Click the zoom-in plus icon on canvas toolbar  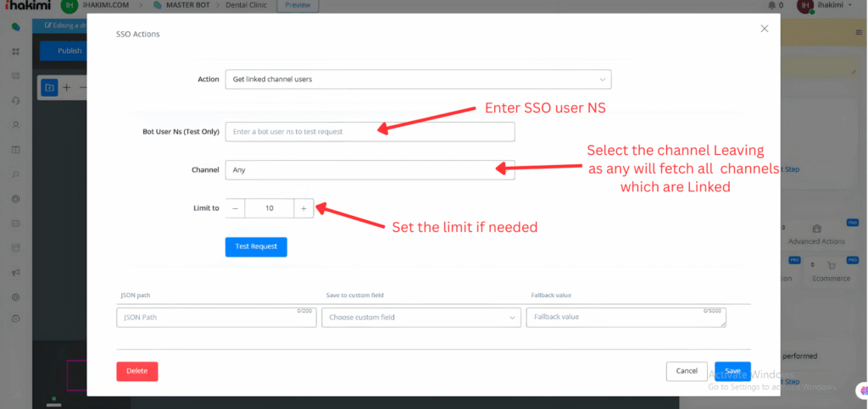[67, 87]
